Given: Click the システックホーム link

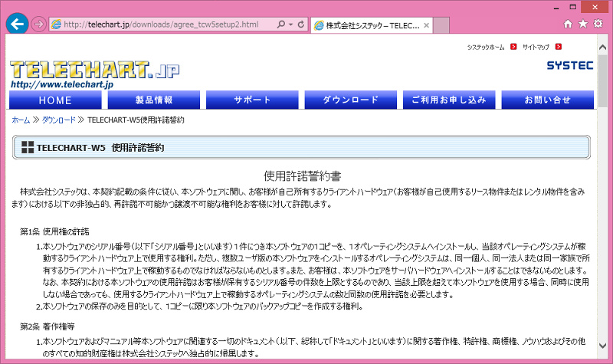Looking at the screenshot, I should click(486, 48).
